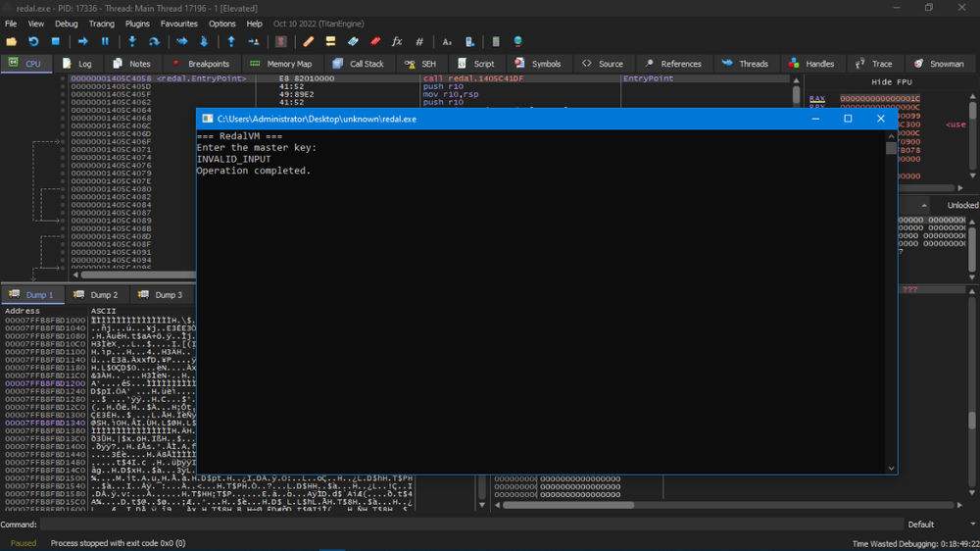
Task: Open the Plugins menu
Action: click(x=137, y=24)
